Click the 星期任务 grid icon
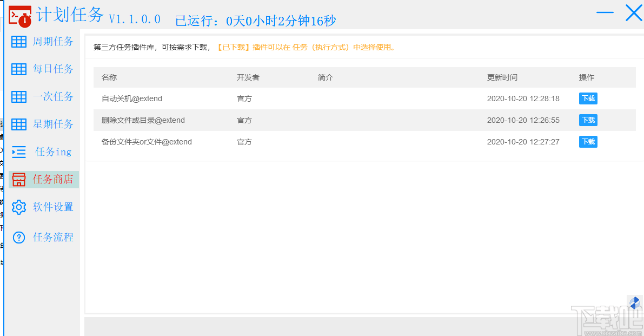Image resolution: width=644 pixels, height=336 pixels. [19, 124]
